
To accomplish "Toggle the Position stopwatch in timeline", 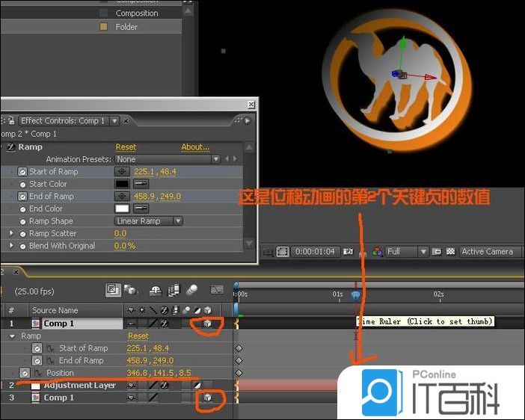I will pos(25,373).
